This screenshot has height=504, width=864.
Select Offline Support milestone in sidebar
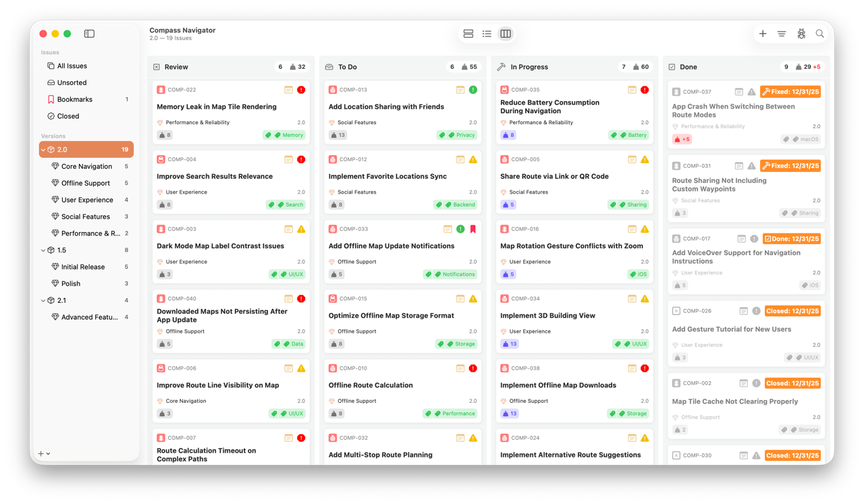(x=86, y=183)
